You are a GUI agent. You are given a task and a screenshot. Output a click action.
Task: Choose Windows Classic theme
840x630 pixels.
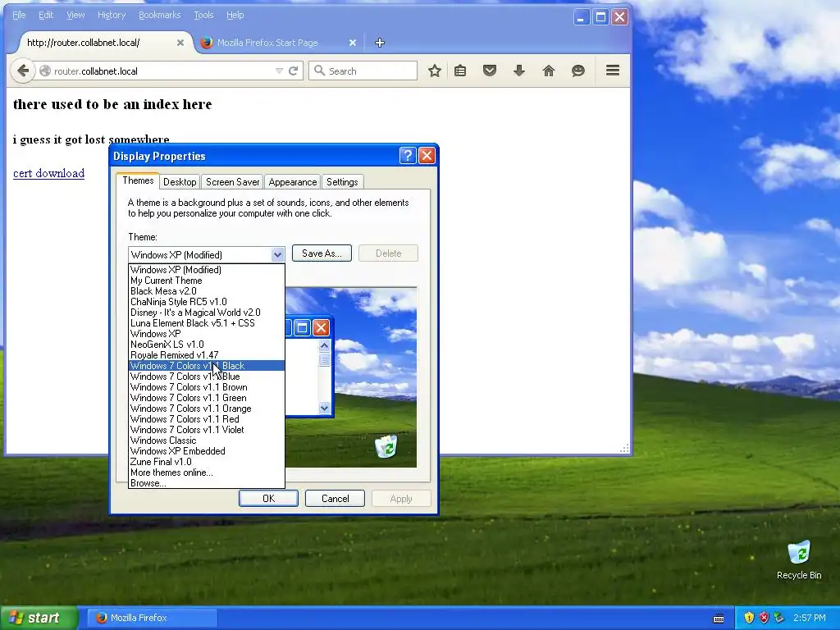206,441
